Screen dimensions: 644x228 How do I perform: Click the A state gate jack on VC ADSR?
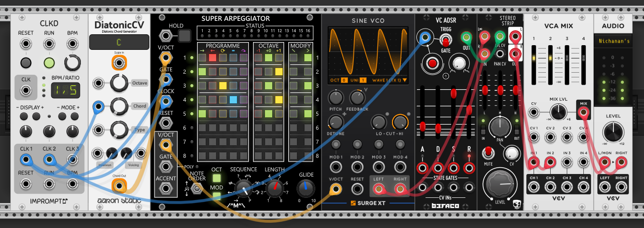pyautogui.click(x=424, y=168)
